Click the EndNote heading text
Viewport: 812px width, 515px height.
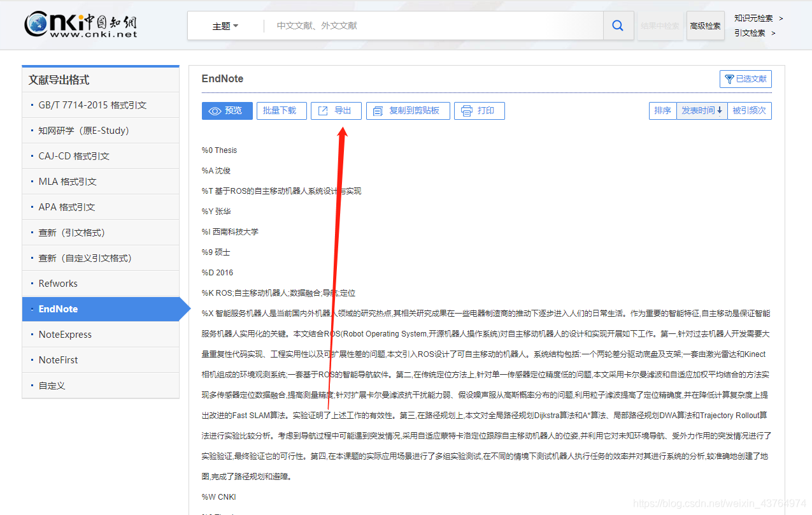pos(222,79)
